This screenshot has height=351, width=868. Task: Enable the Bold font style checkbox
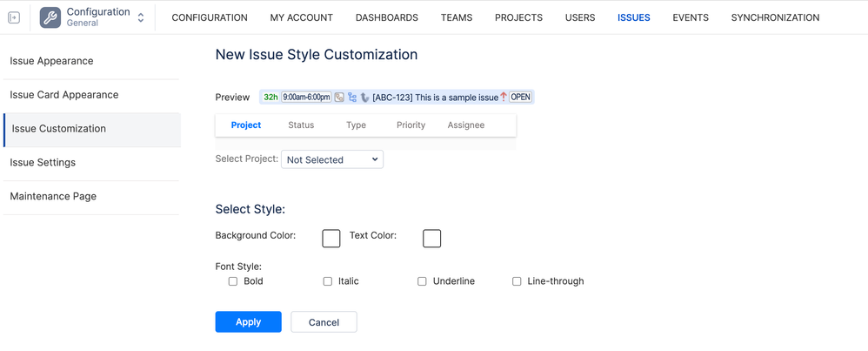233,281
